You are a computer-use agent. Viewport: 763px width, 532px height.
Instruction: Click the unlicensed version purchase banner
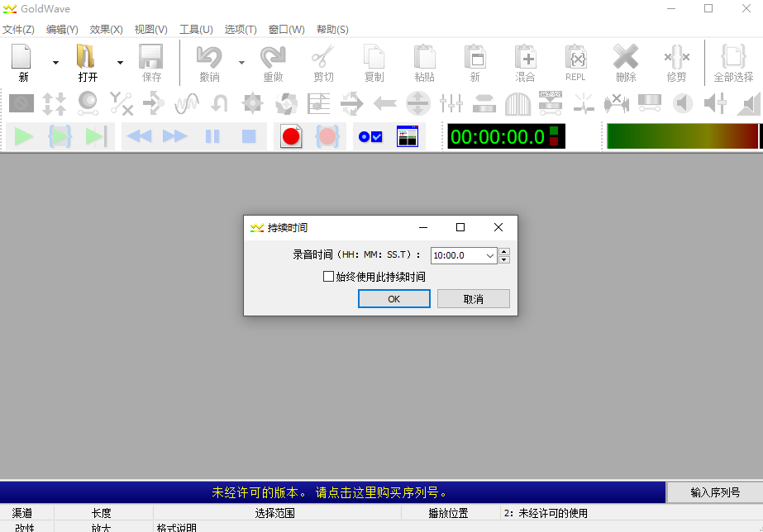[x=332, y=492]
